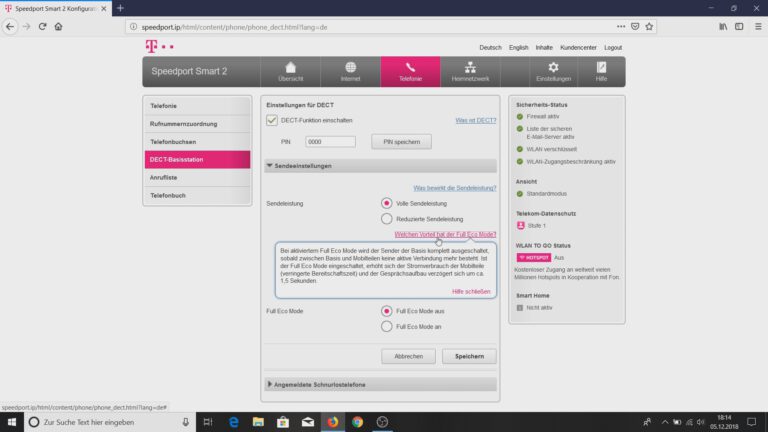Open the Internet globe tab
Image resolution: width=768 pixels, height=432 pixels.
click(x=350, y=72)
